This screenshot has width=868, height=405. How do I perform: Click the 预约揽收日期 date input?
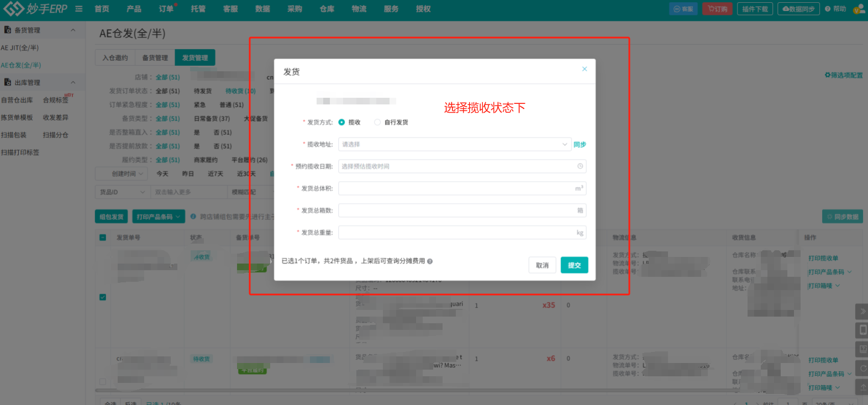(462, 166)
